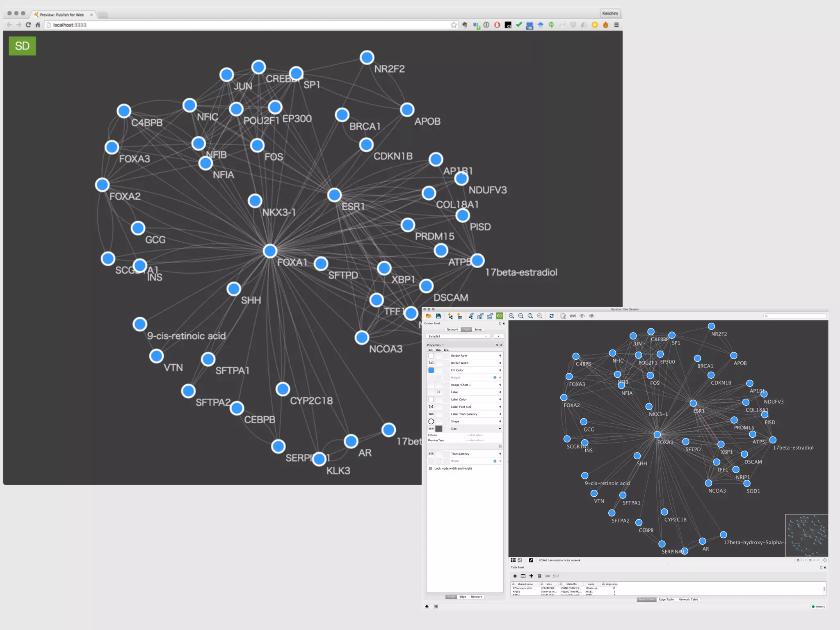Click the Import Network from file icon
Screen dimensions: 840x630
450,316
